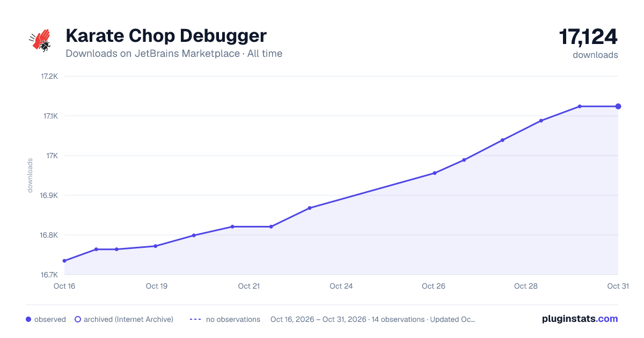Click the 17.1K y-axis label
Image resolution: width=644 pixels, height=338 pixels.
pos(50,116)
